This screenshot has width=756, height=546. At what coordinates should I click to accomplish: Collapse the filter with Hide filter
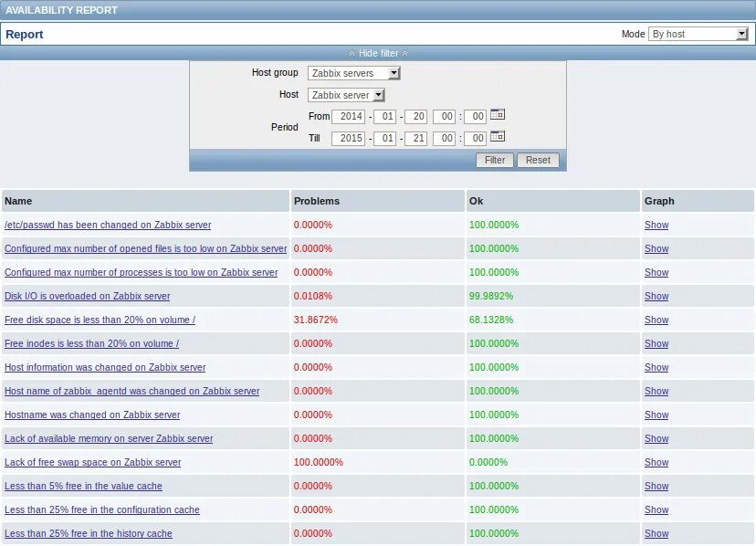pyautogui.click(x=379, y=53)
